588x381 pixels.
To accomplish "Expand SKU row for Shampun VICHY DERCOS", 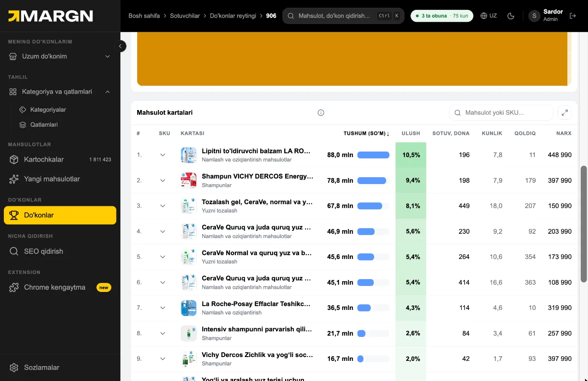I will click(x=163, y=181).
